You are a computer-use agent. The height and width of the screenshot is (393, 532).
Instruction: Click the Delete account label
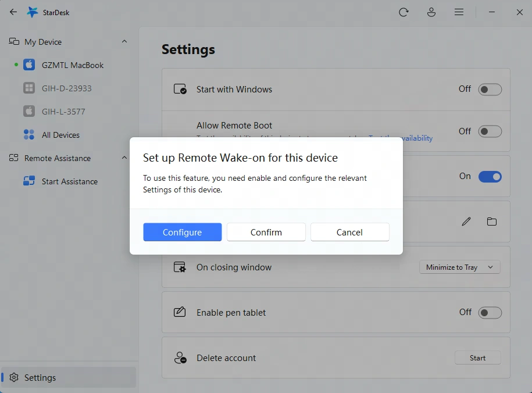tap(226, 358)
